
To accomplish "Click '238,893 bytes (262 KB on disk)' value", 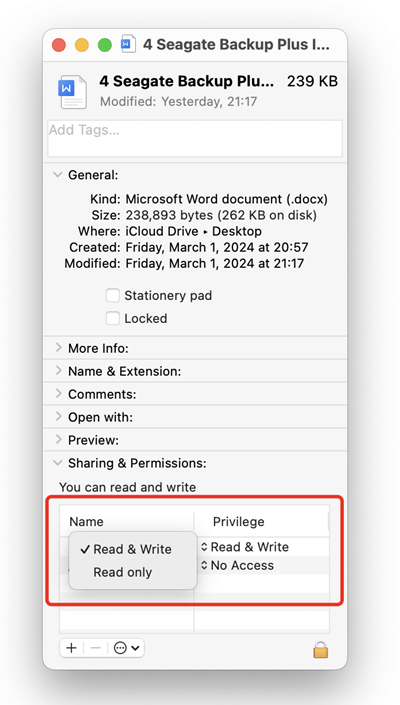I will tap(221, 215).
